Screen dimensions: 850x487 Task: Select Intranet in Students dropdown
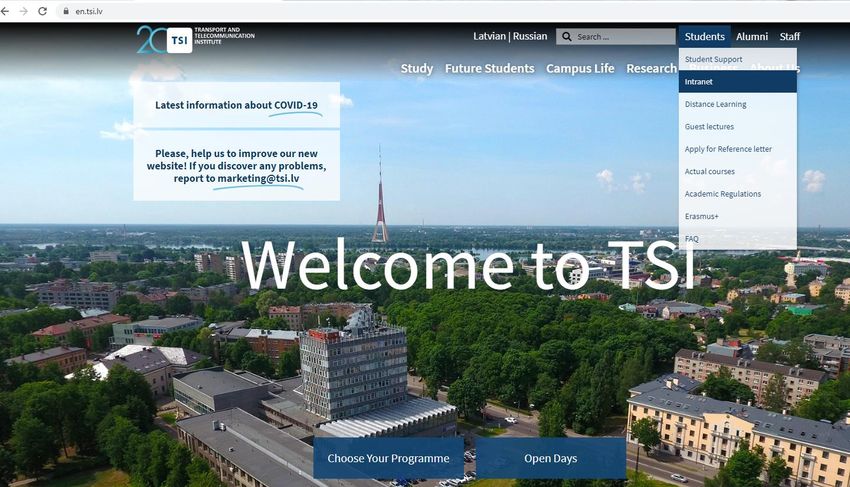pyautogui.click(x=737, y=81)
